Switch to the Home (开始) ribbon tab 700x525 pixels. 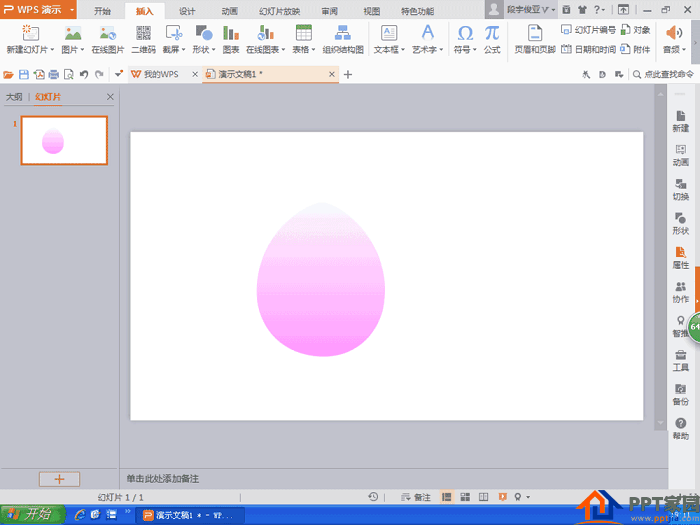tap(102, 11)
